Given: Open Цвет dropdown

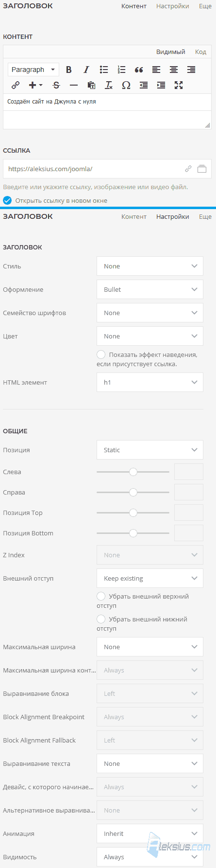Looking at the screenshot, I should pos(150,336).
